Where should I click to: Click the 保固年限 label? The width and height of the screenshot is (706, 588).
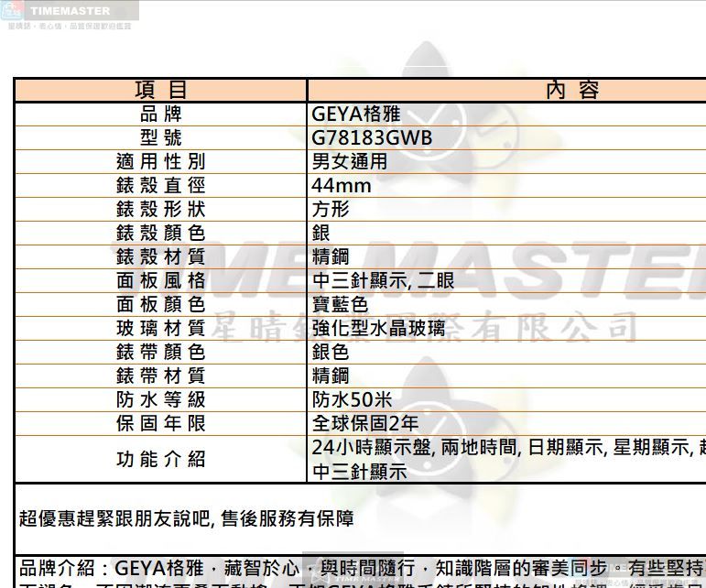coord(161,424)
